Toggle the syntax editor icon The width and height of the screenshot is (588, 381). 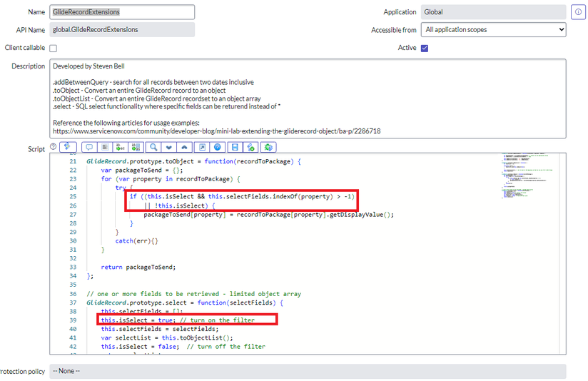pyautogui.click(x=68, y=147)
